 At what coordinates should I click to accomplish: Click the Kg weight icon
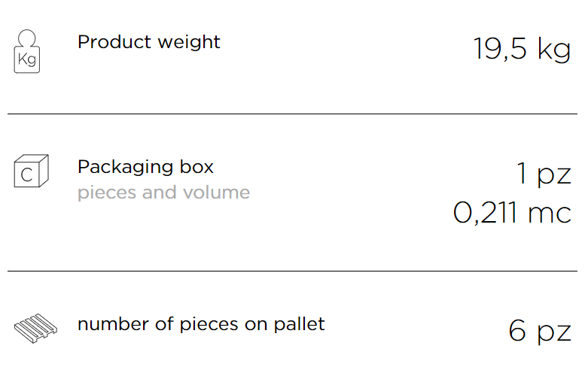(x=27, y=51)
